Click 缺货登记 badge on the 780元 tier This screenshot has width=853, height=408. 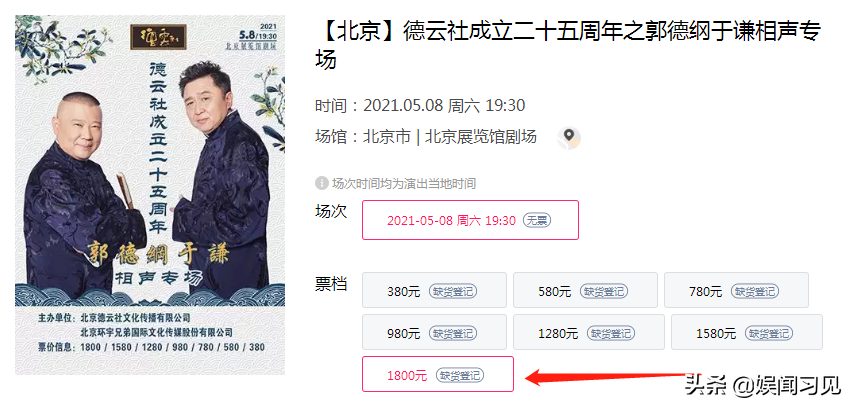(755, 291)
